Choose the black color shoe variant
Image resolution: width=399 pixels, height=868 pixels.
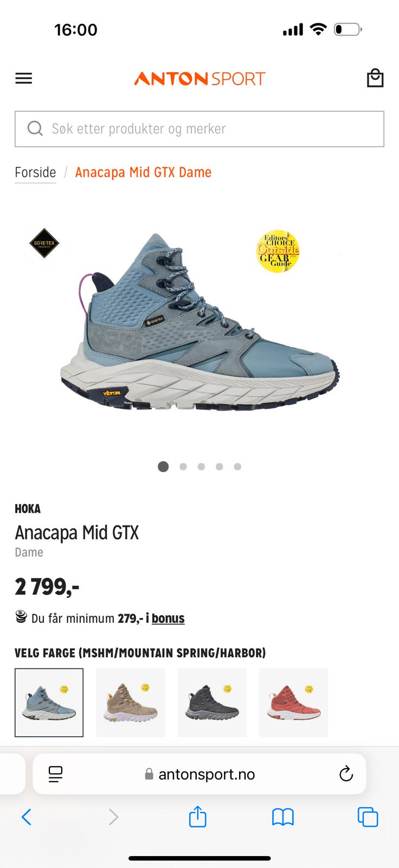coord(212,703)
